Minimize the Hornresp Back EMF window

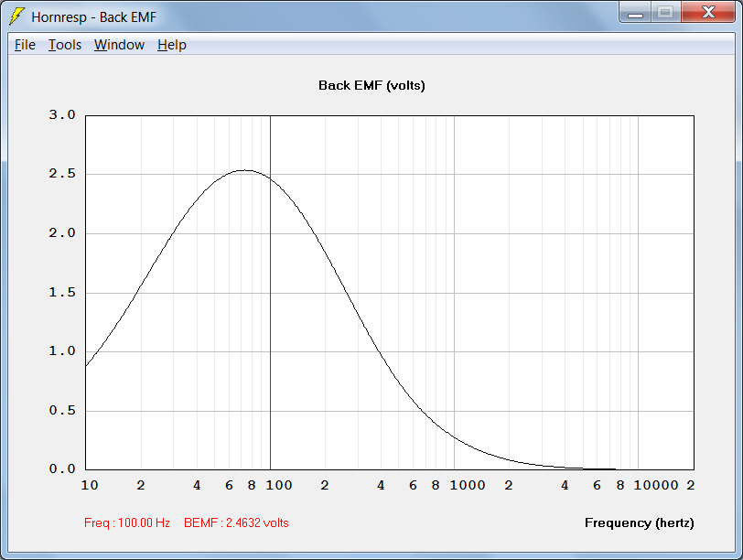[x=635, y=13]
